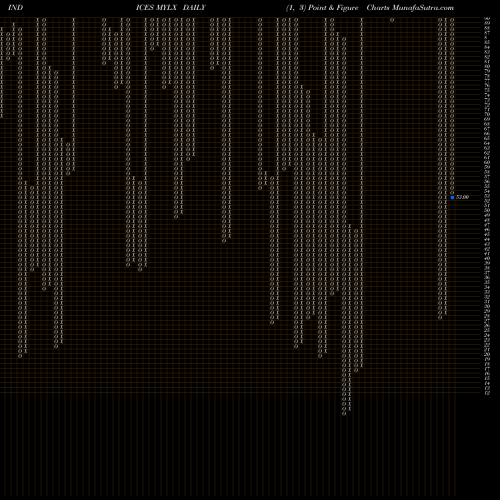This screenshot has width=500, height=500.
Task: Click the 'DAILY' timeframe label
Action: pos(194,8)
